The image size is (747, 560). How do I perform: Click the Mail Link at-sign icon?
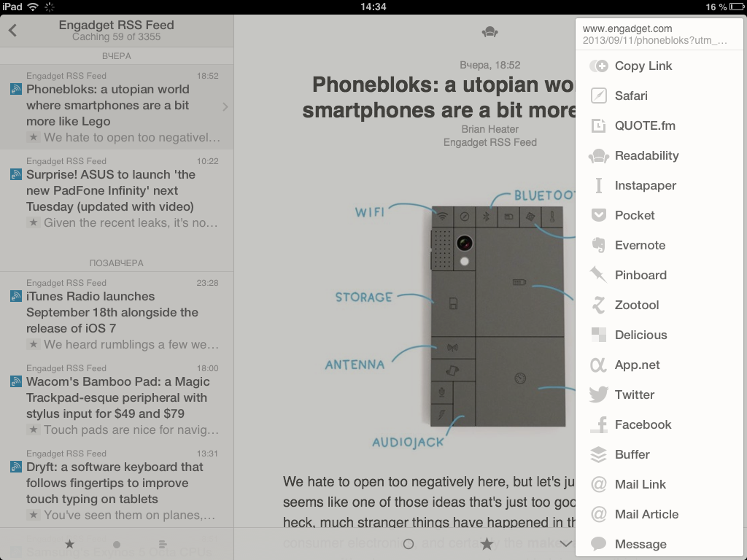point(598,484)
